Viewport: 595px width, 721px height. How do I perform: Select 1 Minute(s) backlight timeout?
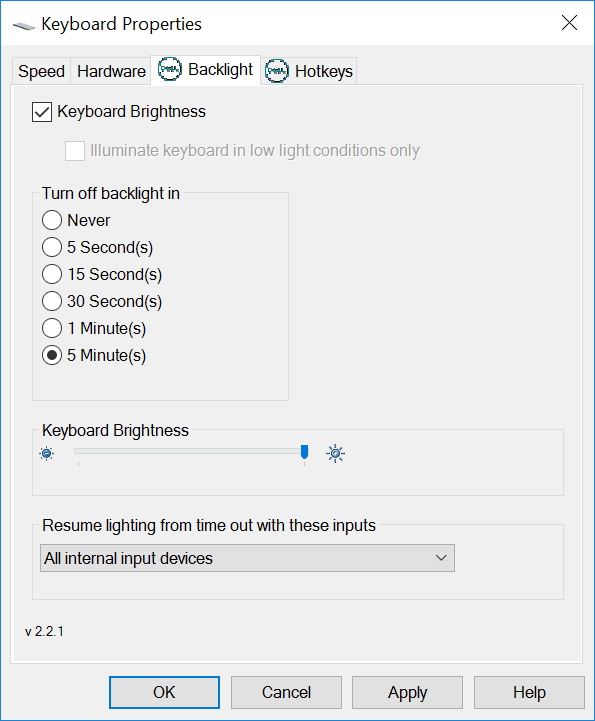pyautogui.click(x=52, y=328)
